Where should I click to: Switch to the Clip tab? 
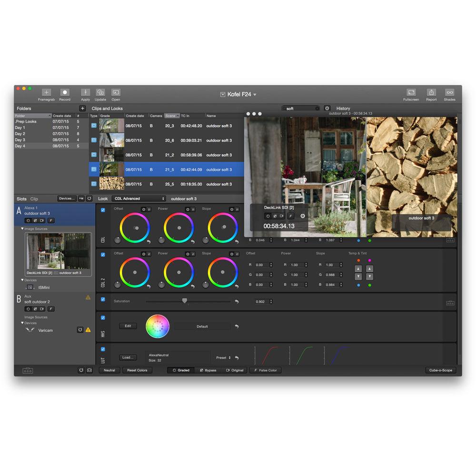click(33, 199)
